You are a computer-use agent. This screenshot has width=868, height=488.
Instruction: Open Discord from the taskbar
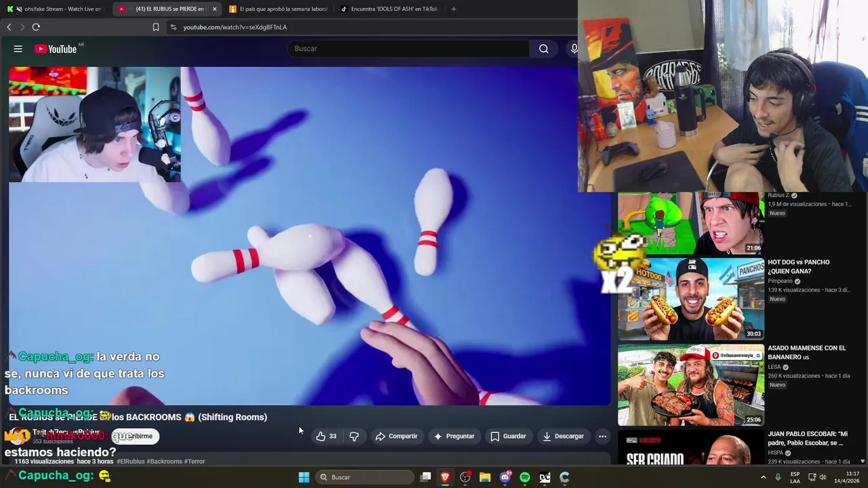505,477
